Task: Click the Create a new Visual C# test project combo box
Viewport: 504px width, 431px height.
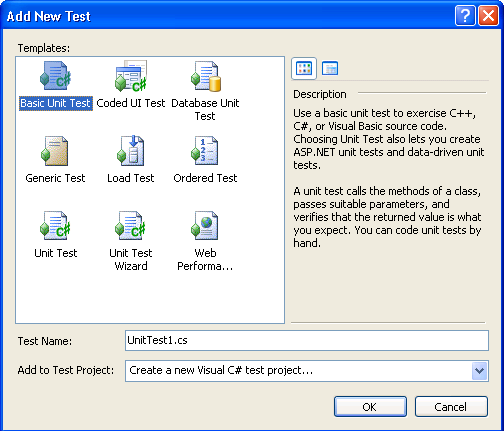Action: pos(307,371)
